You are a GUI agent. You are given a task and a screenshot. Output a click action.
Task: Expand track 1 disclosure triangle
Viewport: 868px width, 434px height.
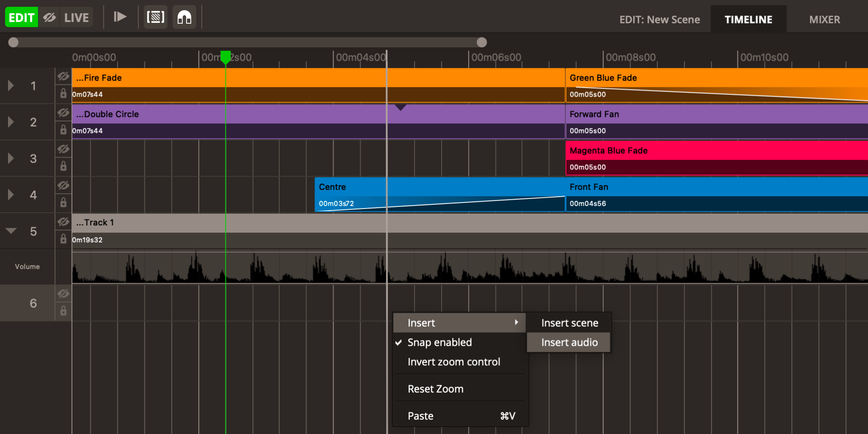pyautogui.click(x=11, y=86)
